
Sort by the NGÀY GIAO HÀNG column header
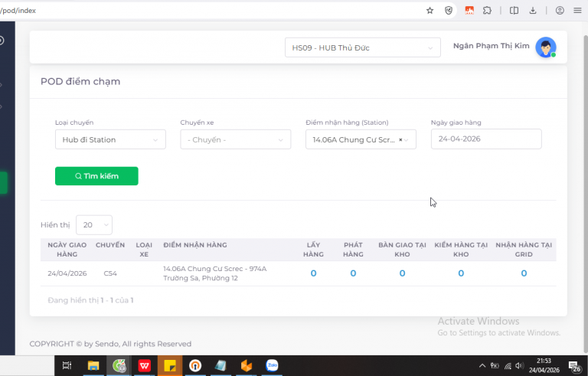[x=67, y=250]
